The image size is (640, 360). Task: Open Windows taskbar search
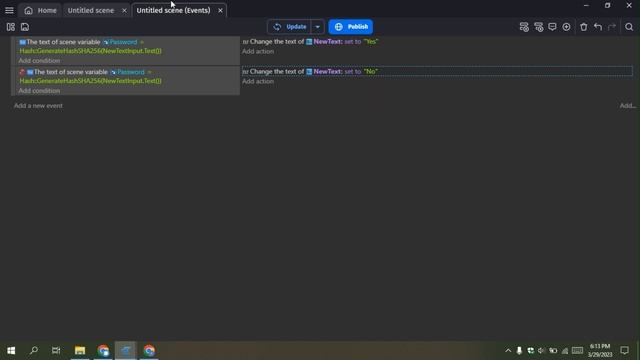click(x=34, y=351)
